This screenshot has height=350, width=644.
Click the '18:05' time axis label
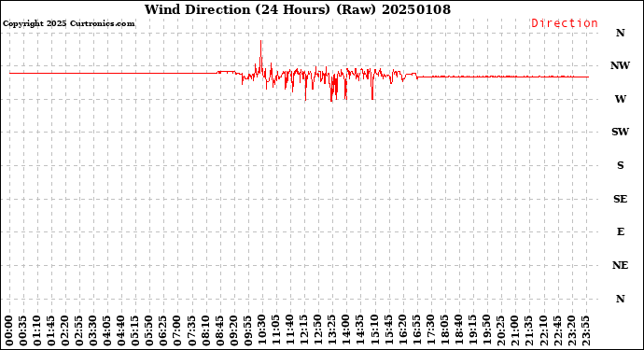point(444,330)
